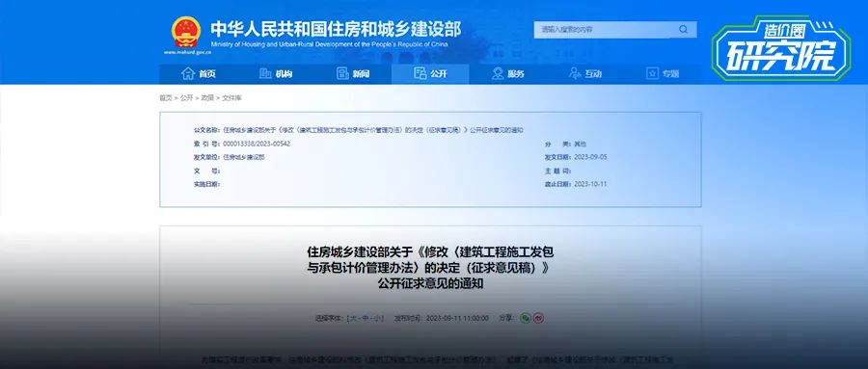Open the 公开 navigation tab
This screenshot has height=369, width=868.
430,73
